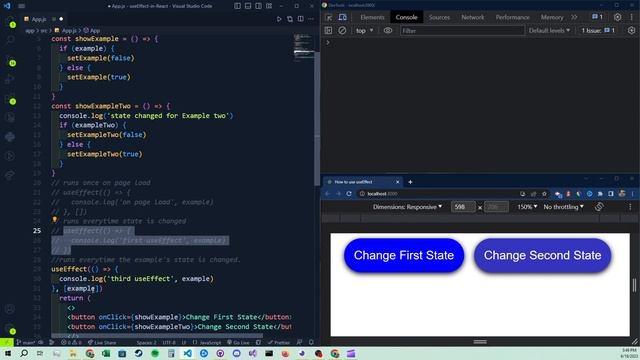
Task: Click the problems errors count in status bar
Action: tap(71, 342)
